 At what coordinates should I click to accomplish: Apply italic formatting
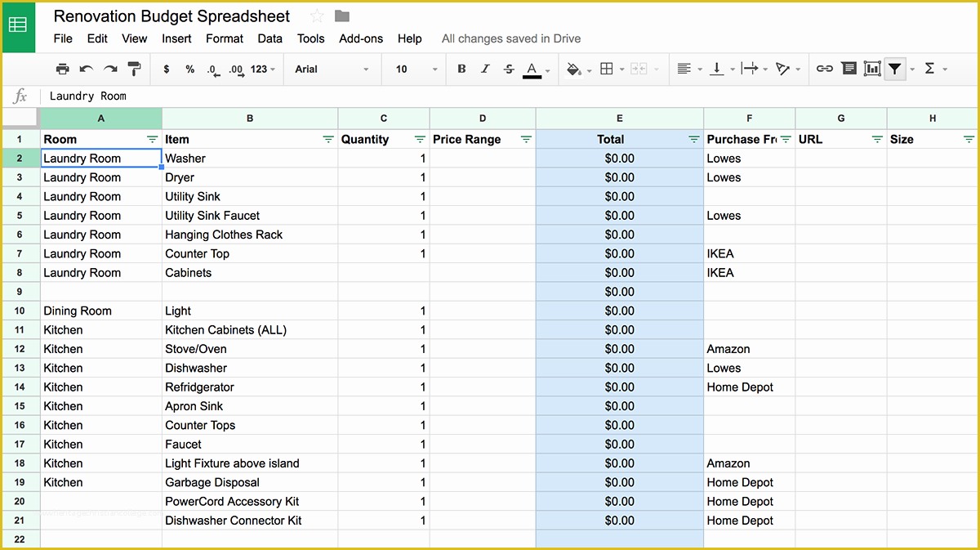485,69
